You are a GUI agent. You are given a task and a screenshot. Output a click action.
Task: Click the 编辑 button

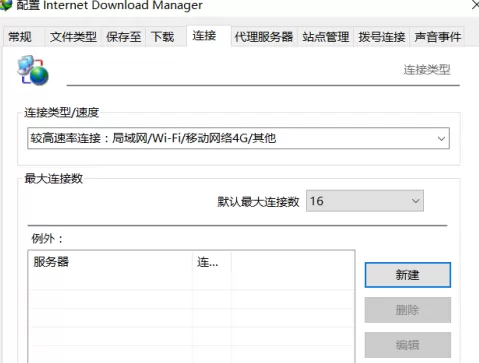coord(408,345)
